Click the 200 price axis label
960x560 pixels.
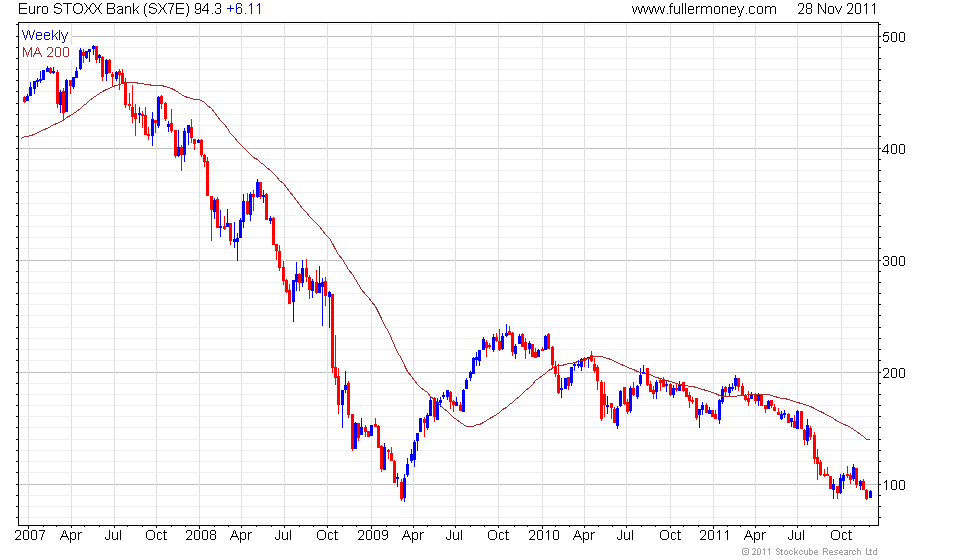coord(893,373)
